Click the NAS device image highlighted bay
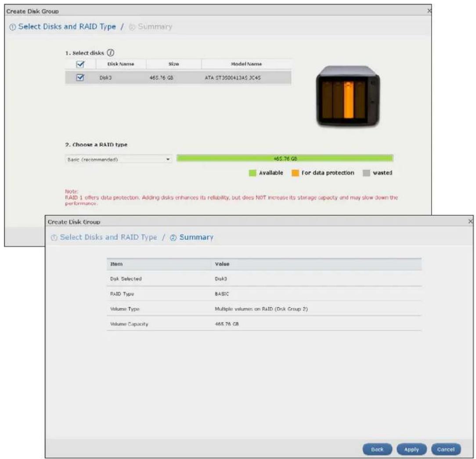The width and height of the screenshot is (476, 459). (x=349, y=100)
